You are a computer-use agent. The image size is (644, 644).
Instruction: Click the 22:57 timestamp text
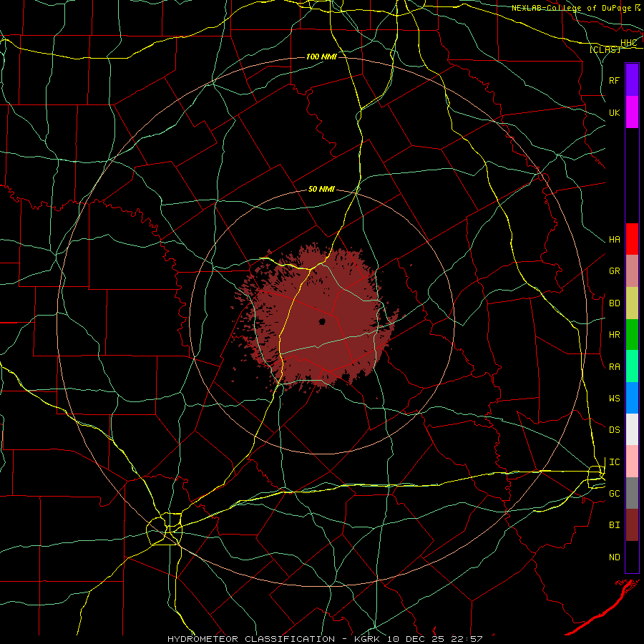click(x=463, y=639)
